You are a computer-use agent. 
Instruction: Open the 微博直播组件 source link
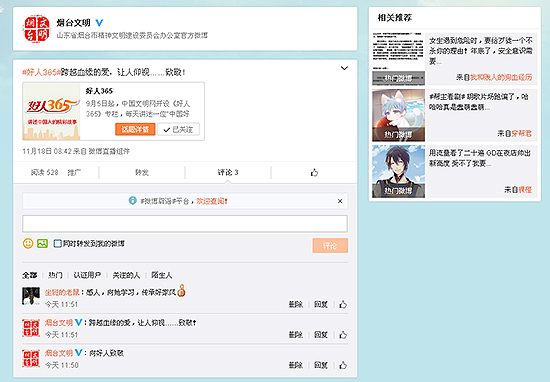[109, 151]
